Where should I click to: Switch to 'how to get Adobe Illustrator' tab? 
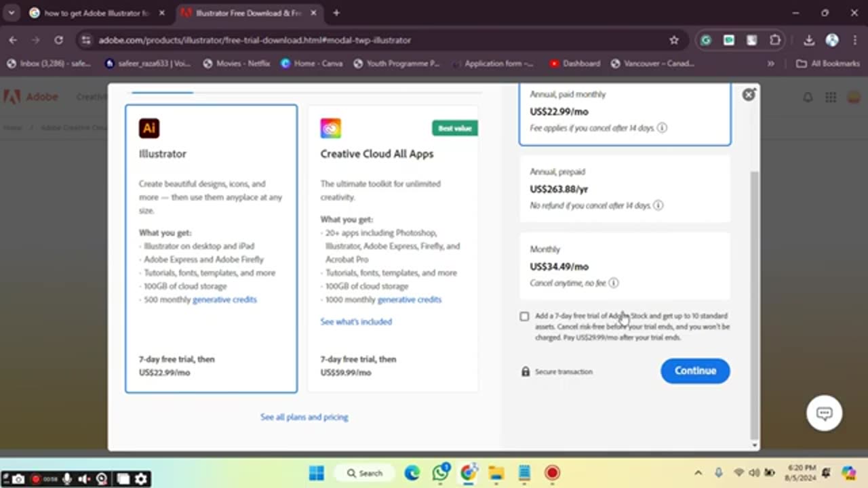tap(96, 13)
